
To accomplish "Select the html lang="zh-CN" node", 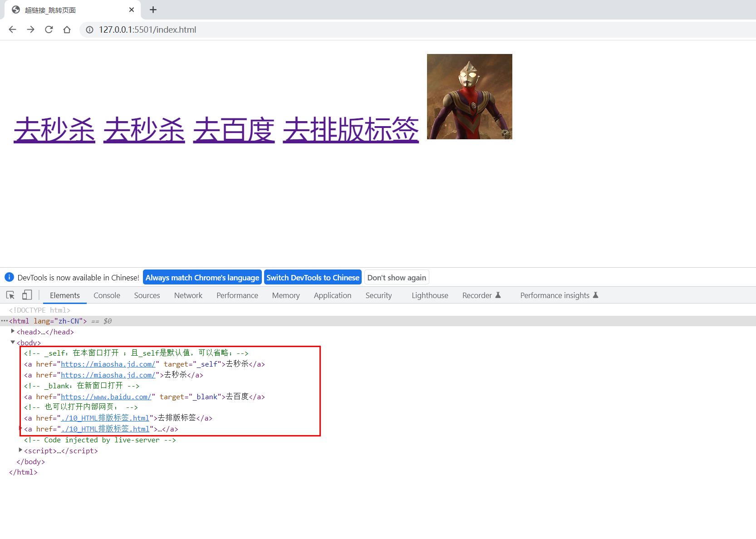I will (48, 321).
